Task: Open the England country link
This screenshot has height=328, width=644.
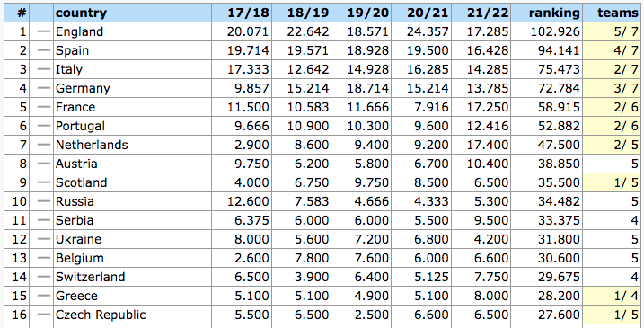Action: point(79,31)
